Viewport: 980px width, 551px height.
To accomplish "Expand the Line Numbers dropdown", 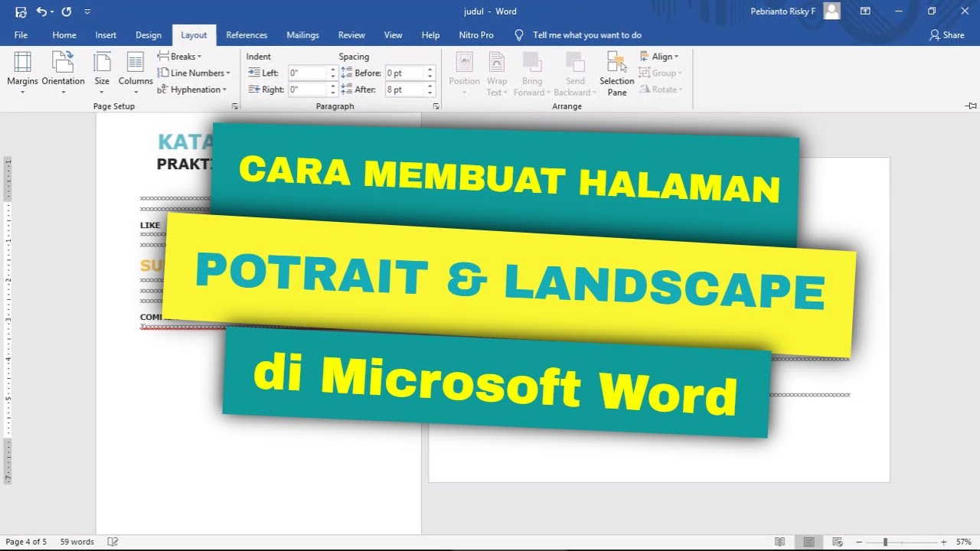I will coord(194,73).
